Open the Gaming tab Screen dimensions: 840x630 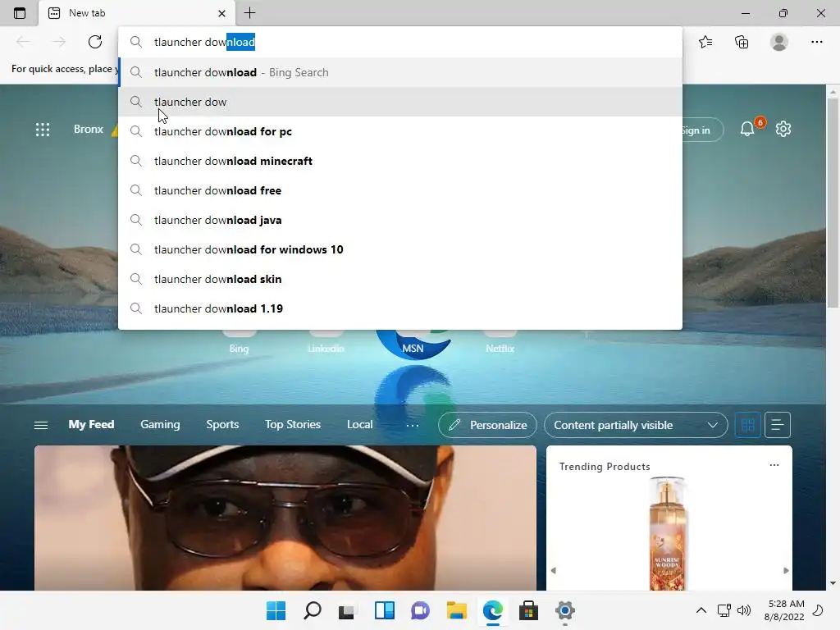(160, 424)
